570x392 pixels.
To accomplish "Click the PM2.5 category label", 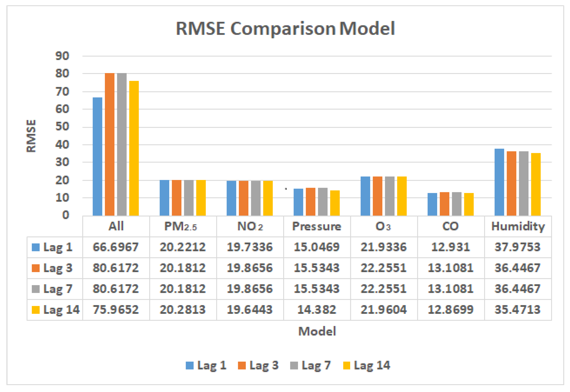I will (181, 226).
